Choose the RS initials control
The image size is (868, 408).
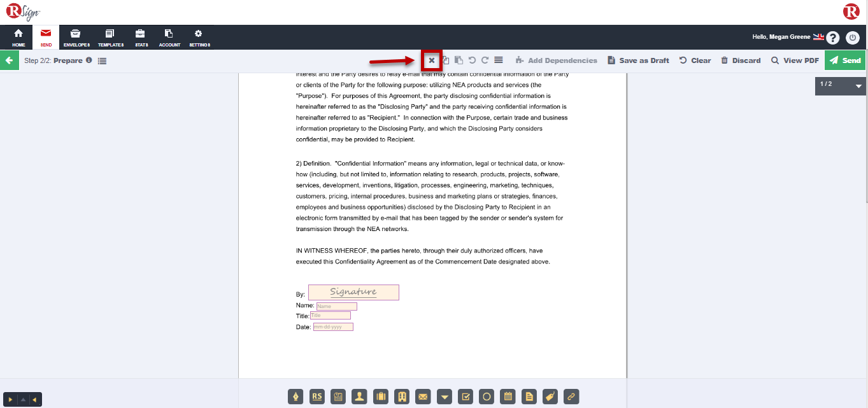point(317,397)
